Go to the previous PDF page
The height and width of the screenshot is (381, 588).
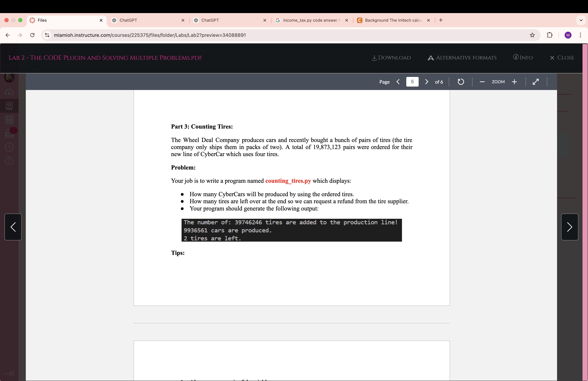(x=398, y=82)
